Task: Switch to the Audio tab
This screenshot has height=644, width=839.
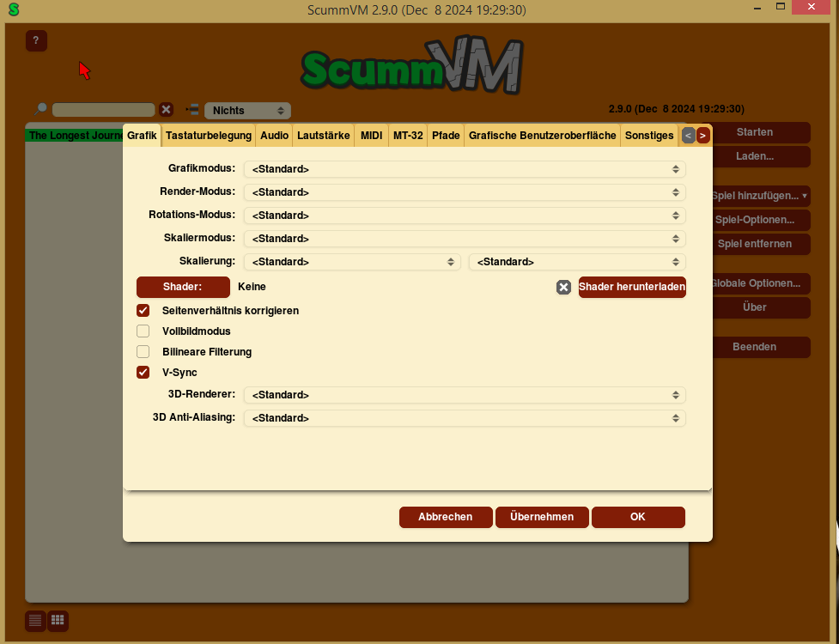Action: [x=275, y=136]
